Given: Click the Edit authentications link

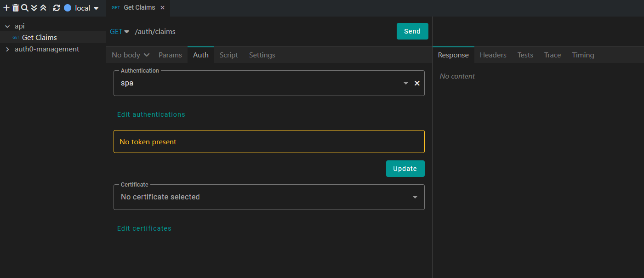Looking at the screenshot, I should (151, 114).
